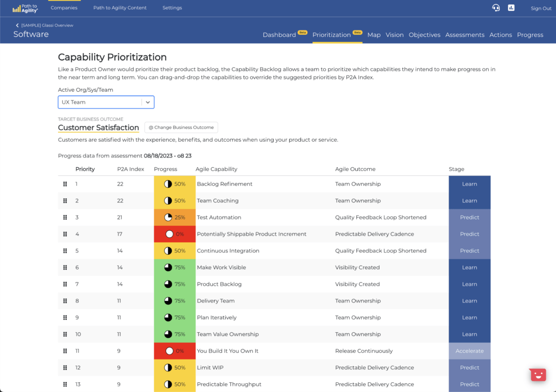Click the Path to Agility logo

tap(25, 8)
